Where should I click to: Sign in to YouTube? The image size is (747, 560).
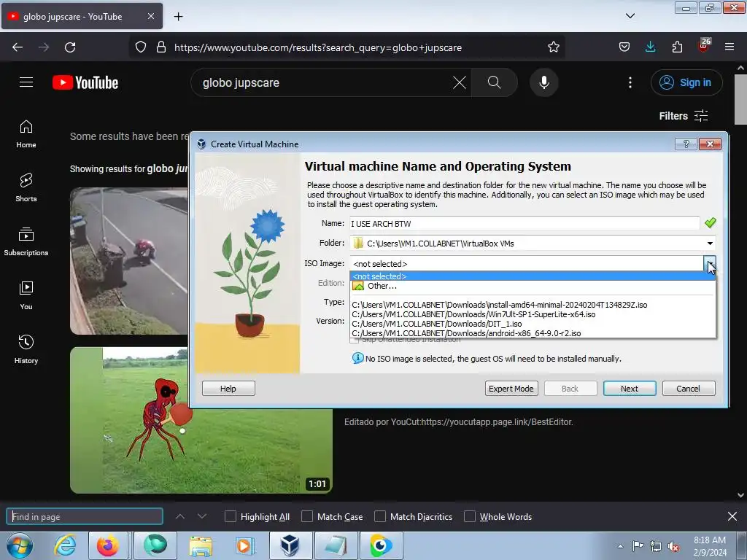(x=686, y=82)
